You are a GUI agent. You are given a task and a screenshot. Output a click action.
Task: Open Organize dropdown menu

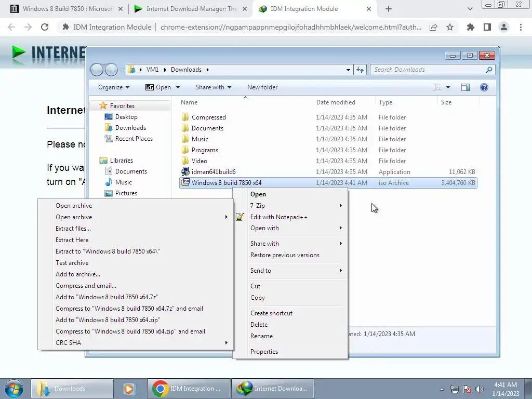(x=114, y=87)
